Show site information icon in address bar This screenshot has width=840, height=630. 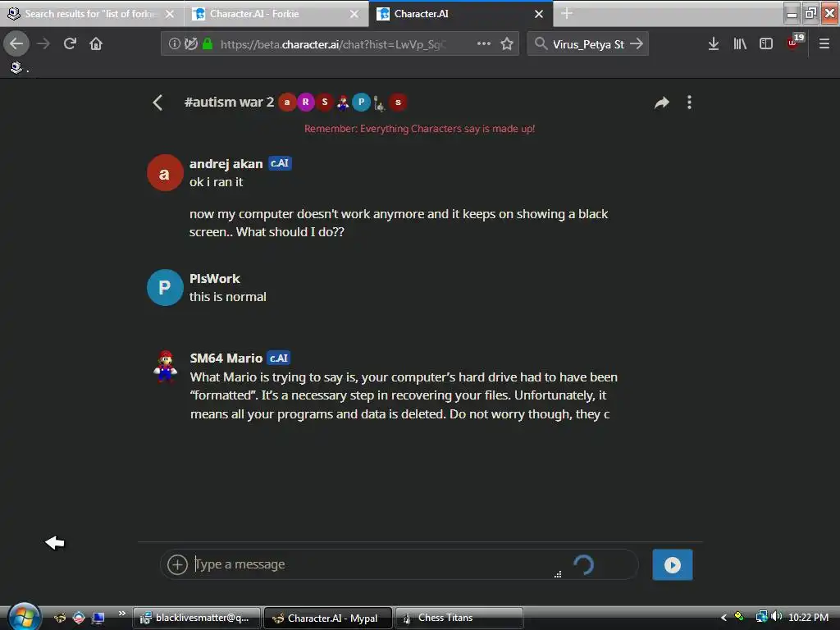pyautogui.click(x=174, y=43)
